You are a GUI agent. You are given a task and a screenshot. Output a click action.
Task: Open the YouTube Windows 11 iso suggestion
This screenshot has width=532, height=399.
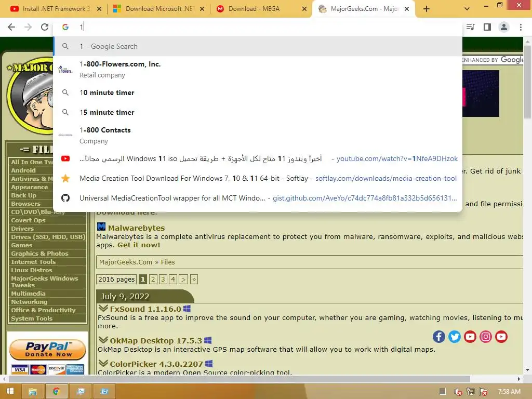[x=258, y=158]
